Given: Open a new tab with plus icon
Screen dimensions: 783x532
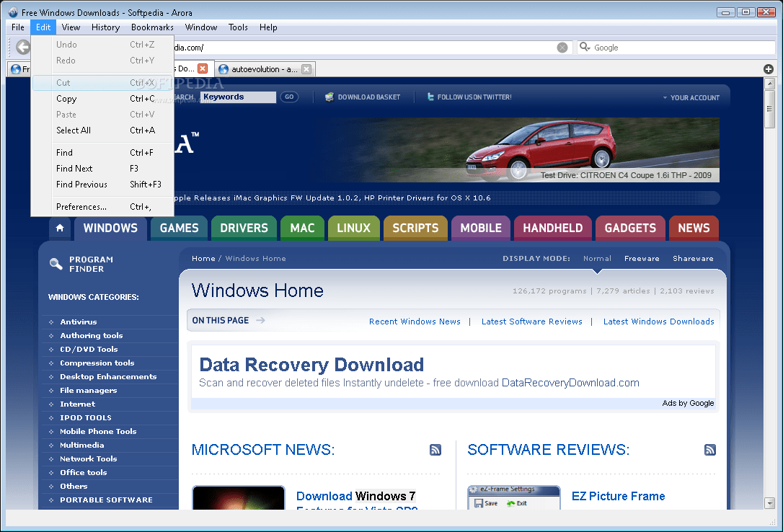Looking at the screenshot, I should (769, 69).
